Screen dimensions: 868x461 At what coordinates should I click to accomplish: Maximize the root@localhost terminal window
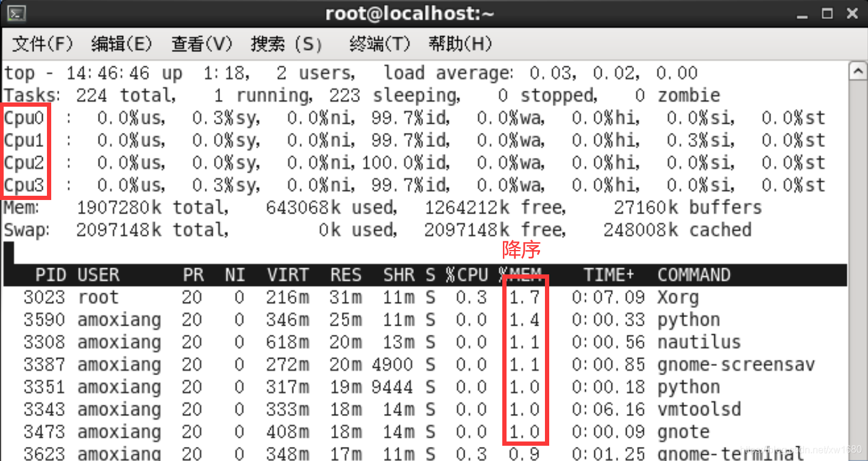click(x=827, y=13)
